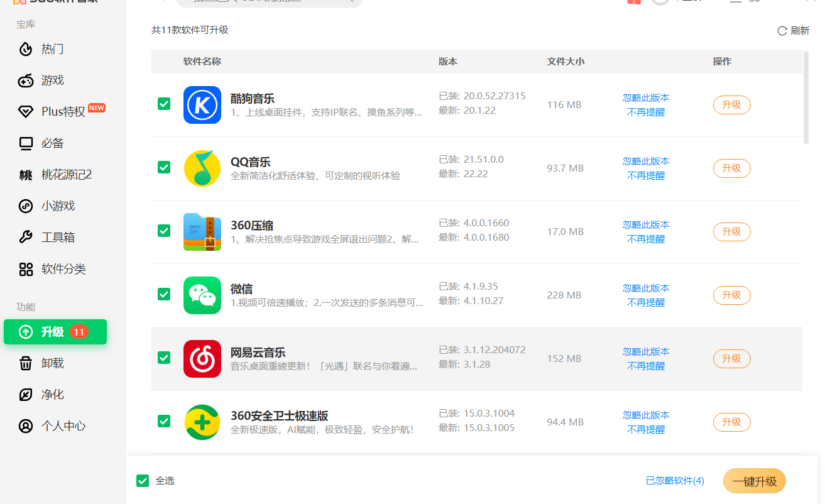Click the 共11款软件可升级 summary text
The height and width of the screenshot is (504, 825).
[x=190, y=30]
